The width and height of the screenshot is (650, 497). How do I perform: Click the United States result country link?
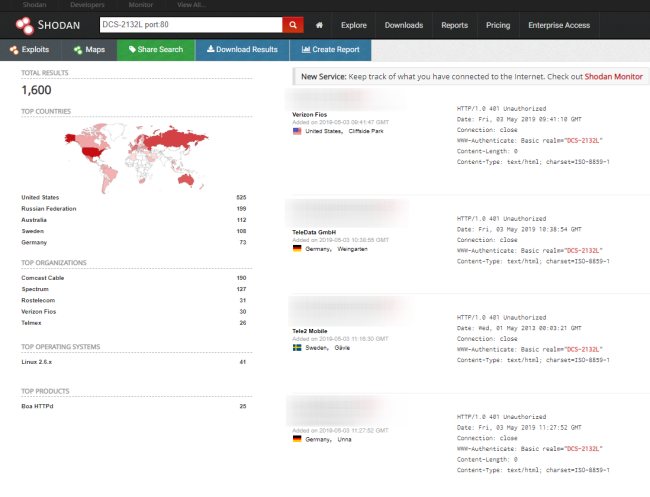tap(324, 131)
